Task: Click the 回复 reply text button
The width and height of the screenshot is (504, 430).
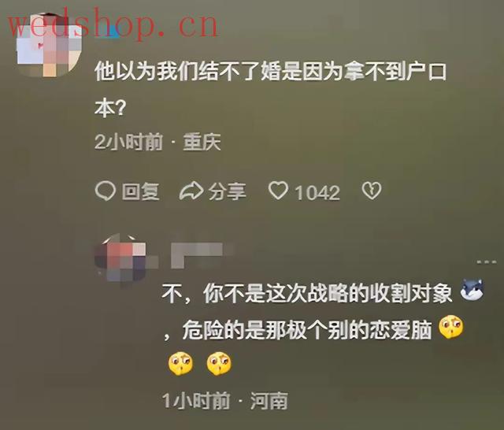Action: (x=140, y=192)
